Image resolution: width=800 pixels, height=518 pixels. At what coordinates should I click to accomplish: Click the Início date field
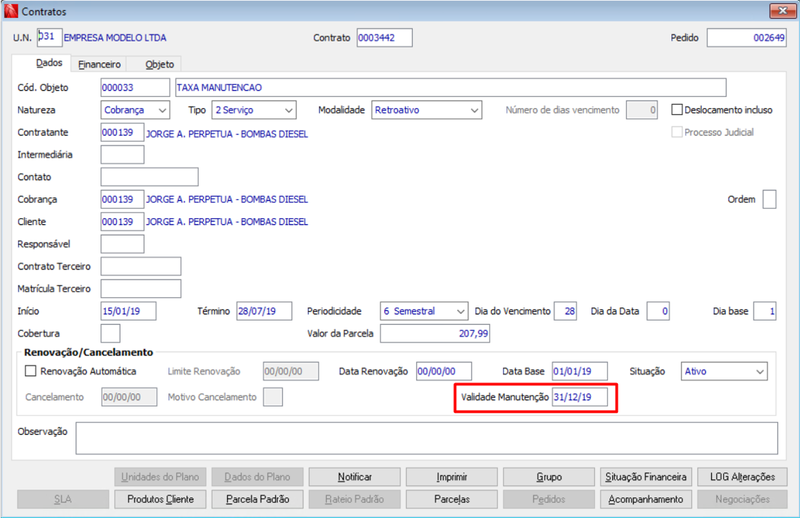[x=129, y=311]
